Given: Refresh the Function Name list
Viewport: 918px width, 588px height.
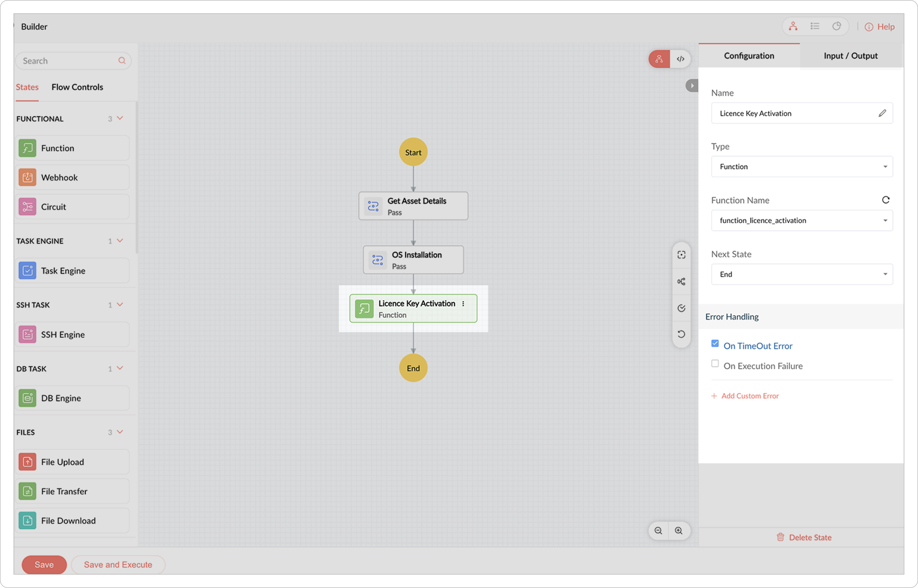Looking at the screenshot, I should [x=886, y=200].
